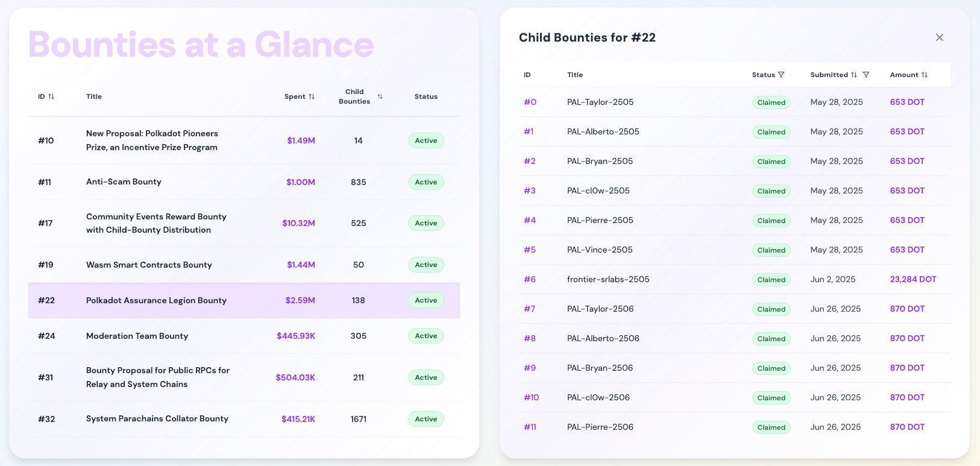This screenshot has width=980, height=466.
Task: Close the Child Bounties for #22 panel
Action: (939, 37)
